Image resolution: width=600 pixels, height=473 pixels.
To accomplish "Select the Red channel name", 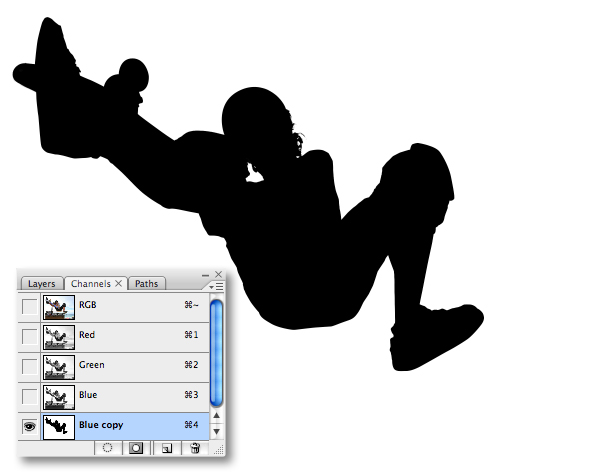I will coord(87,334).
